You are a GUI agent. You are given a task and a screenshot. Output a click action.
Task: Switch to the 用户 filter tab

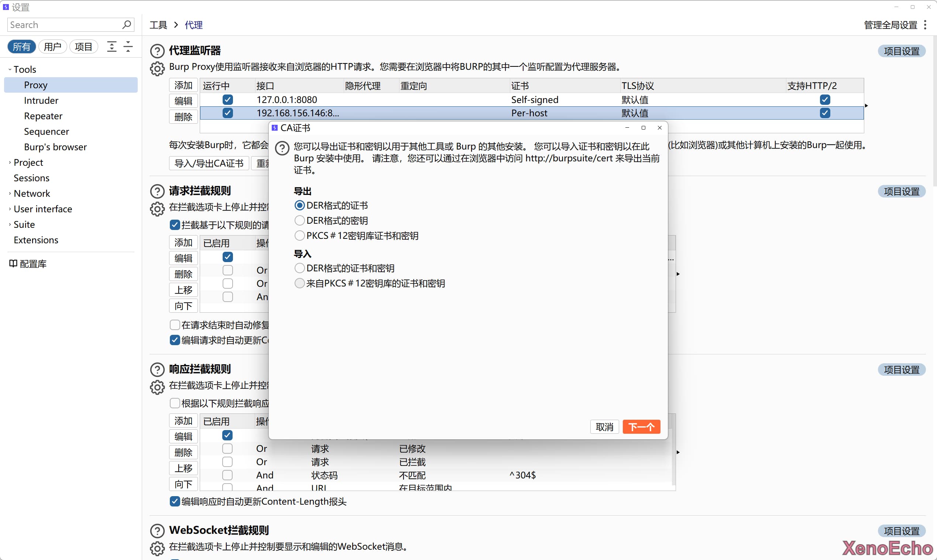52,47
